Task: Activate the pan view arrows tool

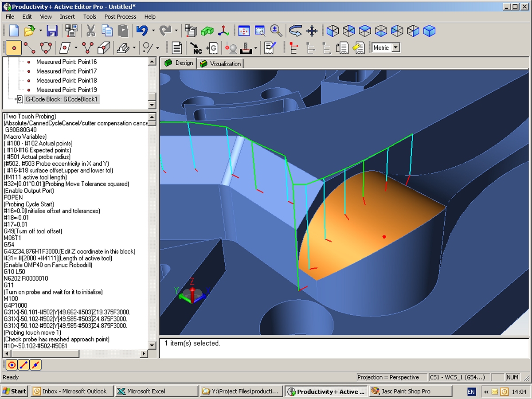Action: pos(312,31)
